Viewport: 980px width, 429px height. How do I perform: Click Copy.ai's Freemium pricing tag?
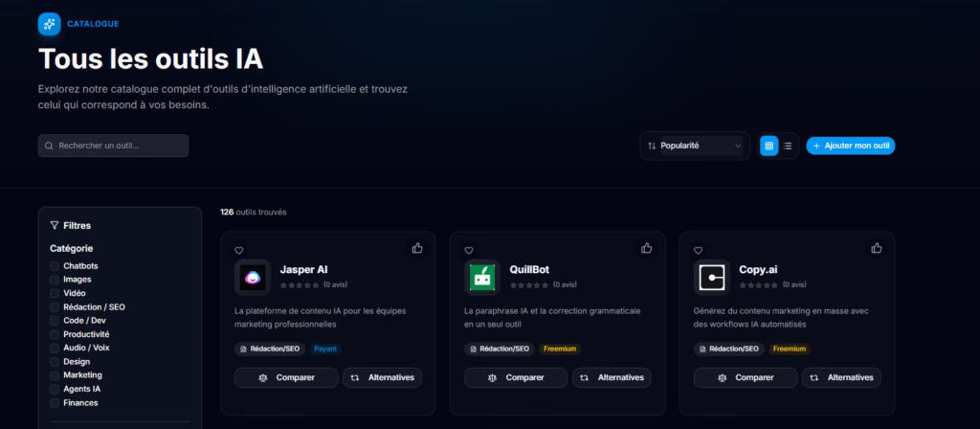pos(790,349)
